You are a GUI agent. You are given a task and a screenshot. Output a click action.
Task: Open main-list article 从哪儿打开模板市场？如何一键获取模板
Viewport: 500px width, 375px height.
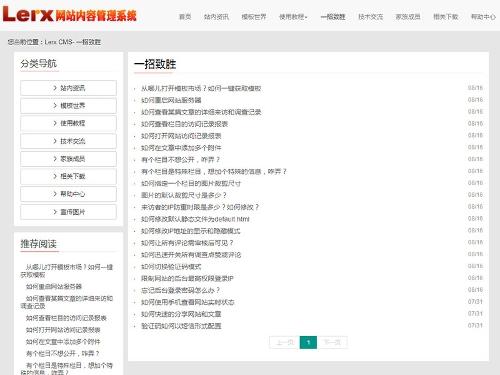(x=201, y=88)
